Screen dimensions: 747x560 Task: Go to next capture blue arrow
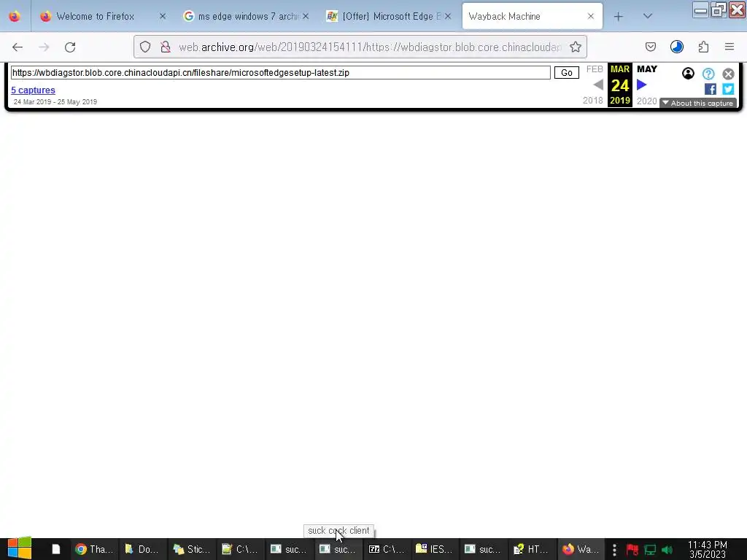[x=642, y=85]
